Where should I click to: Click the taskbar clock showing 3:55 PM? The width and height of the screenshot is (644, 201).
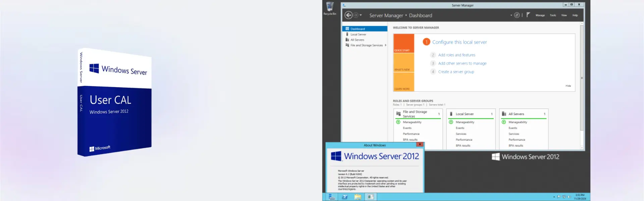pyautogui.click(x=580, y=197)
